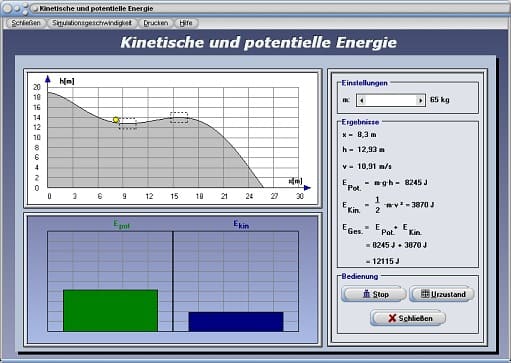Click the weight icon on Stop button
Screen dimensions: 511x363
(x=366, y=294)
